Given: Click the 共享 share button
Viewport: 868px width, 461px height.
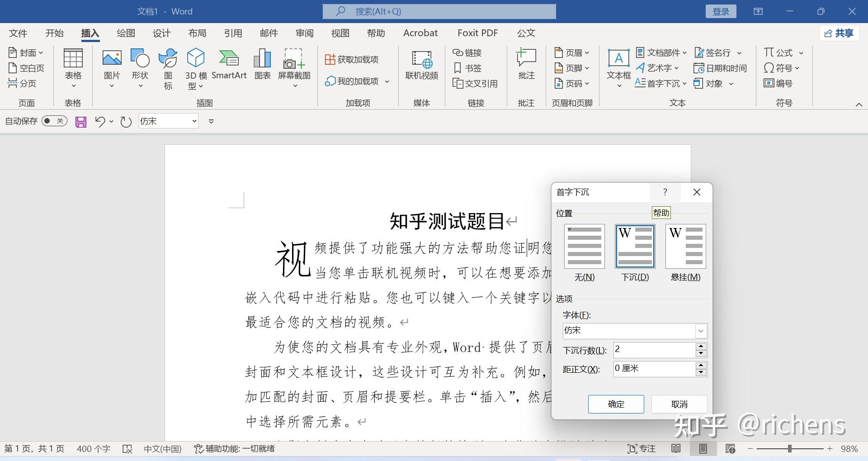Looking at the screenshot, I should (839, 33).
